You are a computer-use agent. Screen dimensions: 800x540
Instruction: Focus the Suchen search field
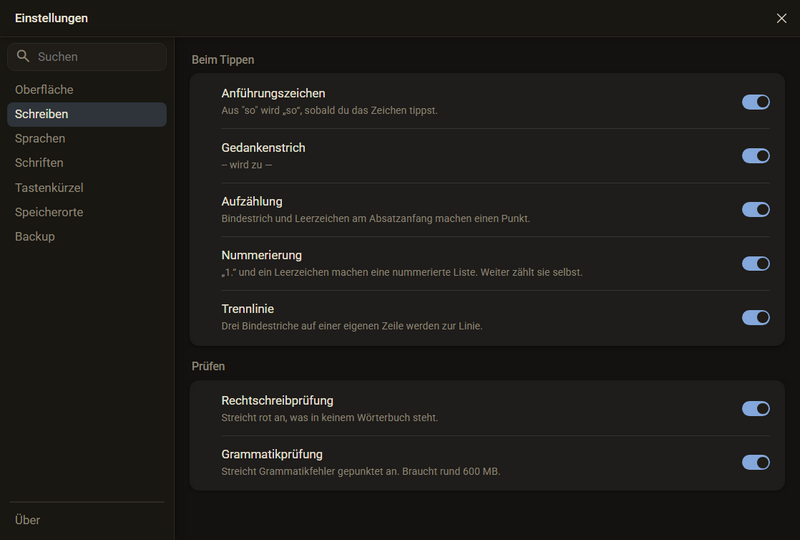pos(87,57)
